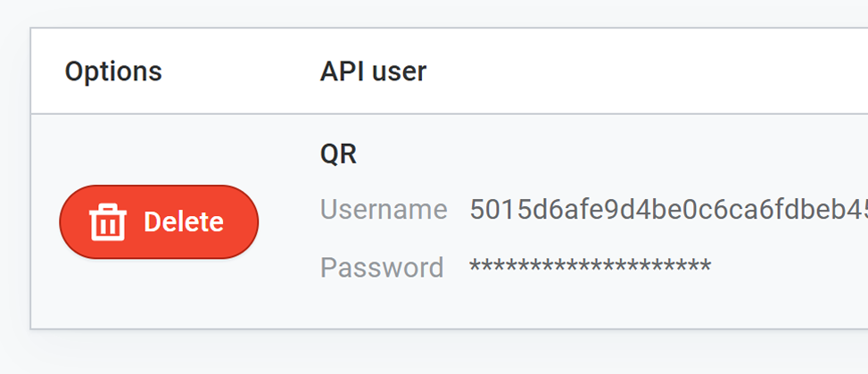Click the masked password asterisks
Viewport: 868px width, 374px height.
590,267
